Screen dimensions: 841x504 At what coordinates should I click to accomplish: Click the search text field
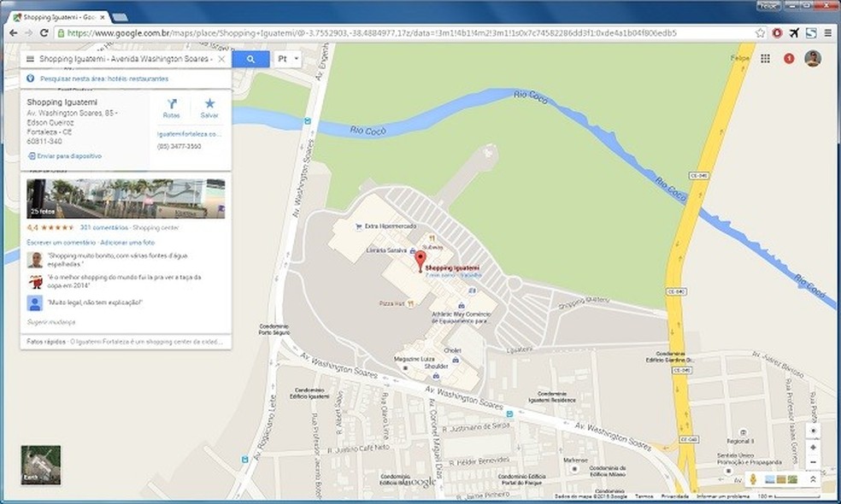click(126, 59)
